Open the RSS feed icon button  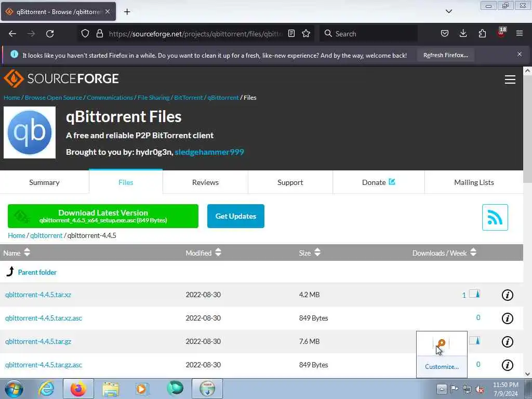coord(495,217)
